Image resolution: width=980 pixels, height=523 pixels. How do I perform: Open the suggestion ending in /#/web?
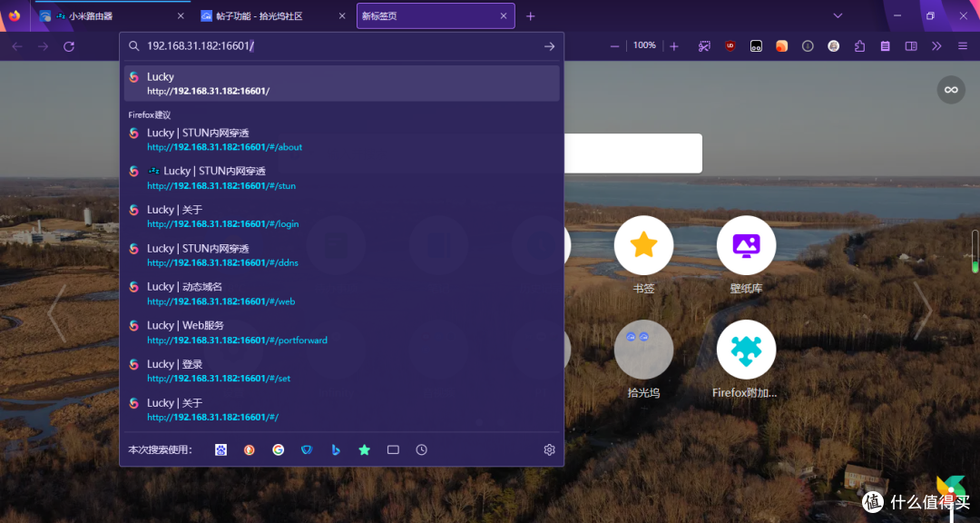(x=341, y=294)
